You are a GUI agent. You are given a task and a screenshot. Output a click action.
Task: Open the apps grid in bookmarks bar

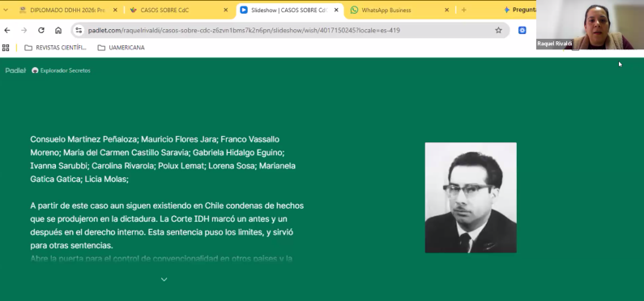click(x=6, y=48)
